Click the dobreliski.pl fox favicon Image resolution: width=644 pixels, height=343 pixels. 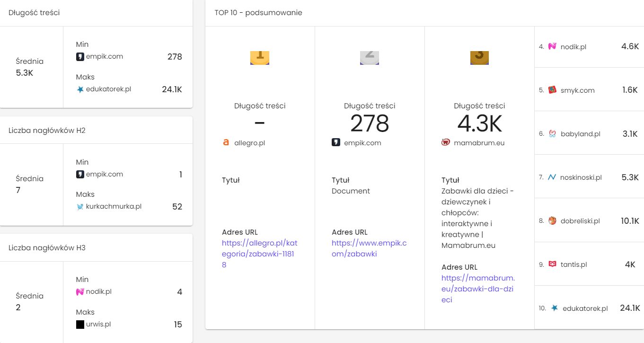pyautogui.click(x=552, y=221)
